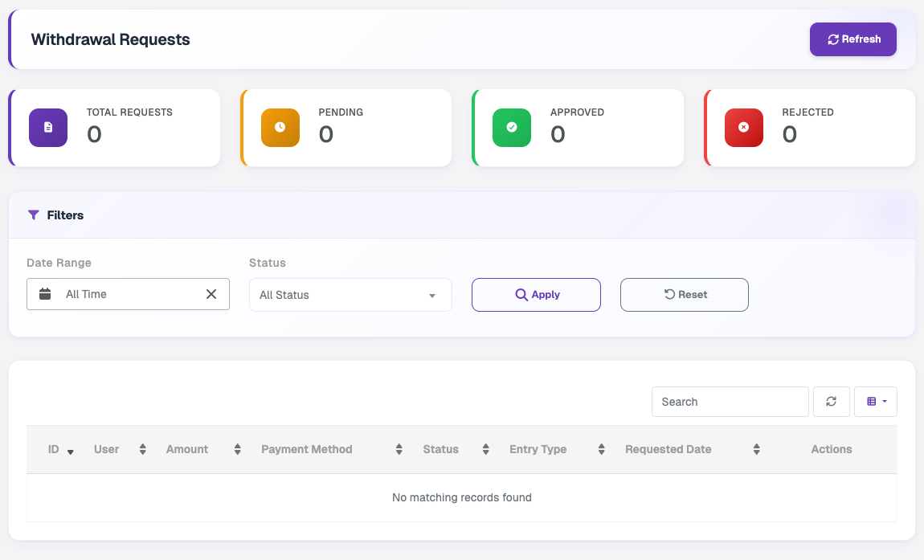The image size is (924, 560).
Task: Open the column visibility dropdown
Action: pyautogui.click(x=876, y=402)
